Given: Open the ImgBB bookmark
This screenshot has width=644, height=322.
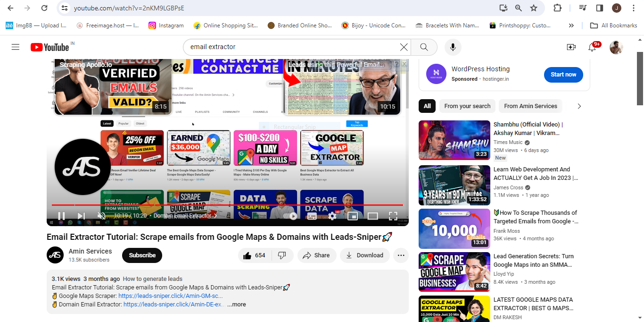Looking at the screenshot, I should point(36,25).
